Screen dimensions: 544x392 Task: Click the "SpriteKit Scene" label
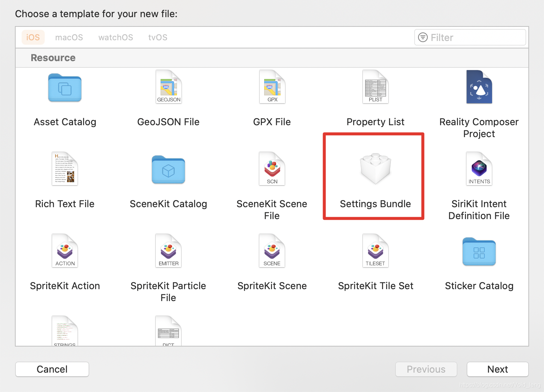pyautogui.click(x=272, y=286)
